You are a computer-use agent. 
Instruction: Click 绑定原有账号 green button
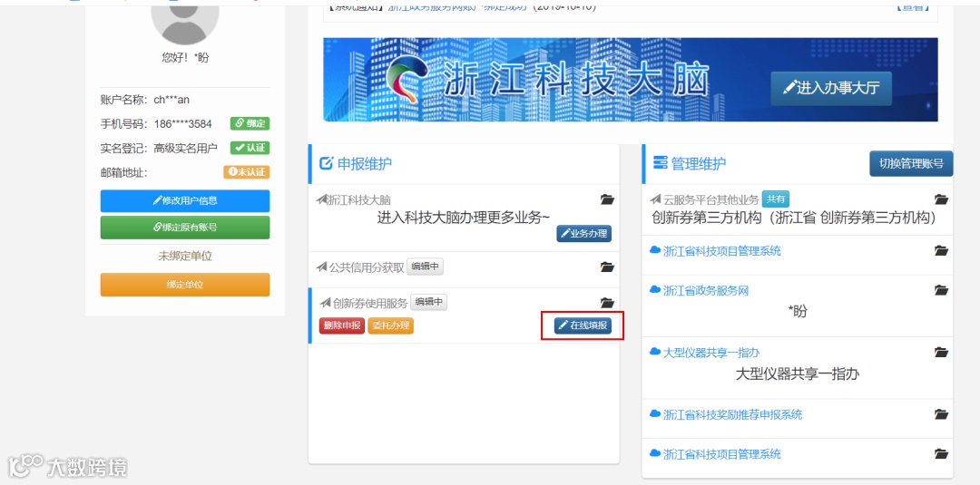tap(185, 228)
